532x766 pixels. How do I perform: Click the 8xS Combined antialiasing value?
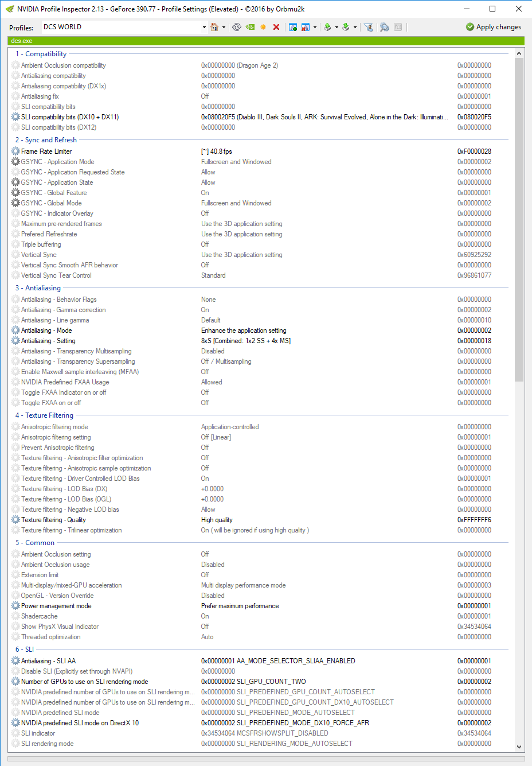[x=246, y=341]
